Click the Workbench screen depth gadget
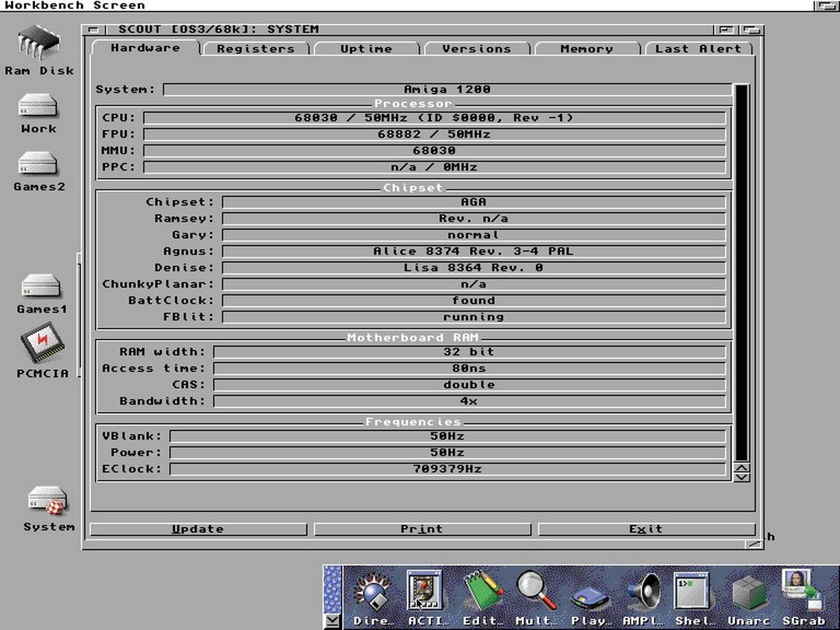The height and width of the screenshot is (630, 840). pos(826,5)
